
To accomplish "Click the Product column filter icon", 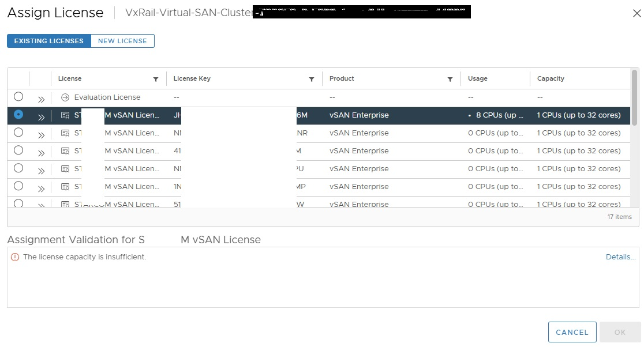I will 450,79.
